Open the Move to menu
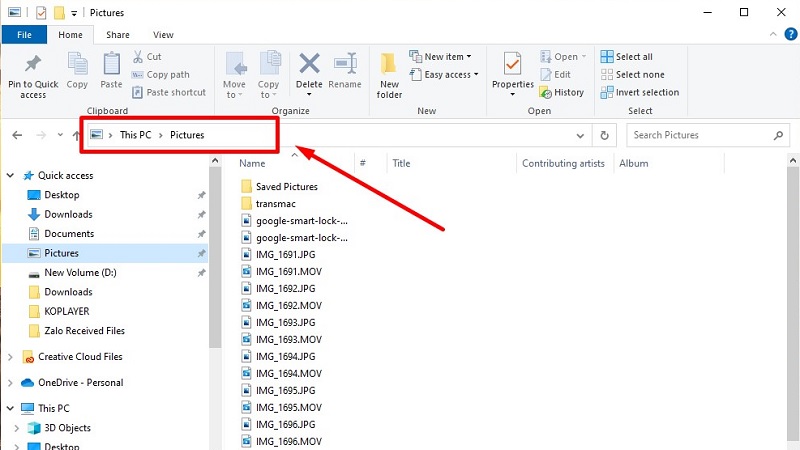Image resolution: width=800 pixels, height=450 pixels. coord(234,75)
